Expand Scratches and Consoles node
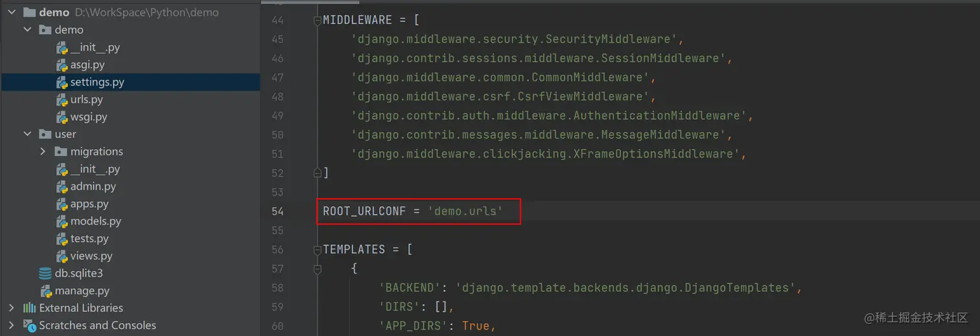980x336 pixels. click(12, 325)
